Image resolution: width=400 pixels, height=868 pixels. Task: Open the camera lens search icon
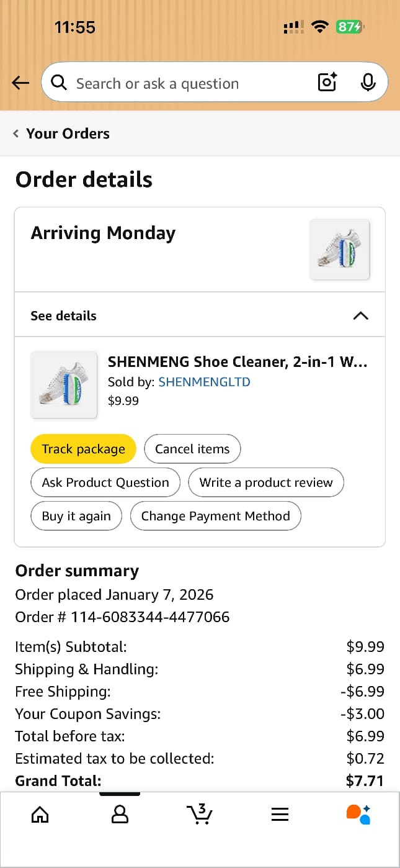click(327, 82)
